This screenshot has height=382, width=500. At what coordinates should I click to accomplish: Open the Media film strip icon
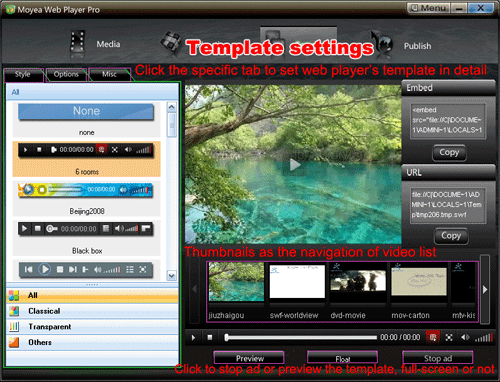[x=77, y=44]
